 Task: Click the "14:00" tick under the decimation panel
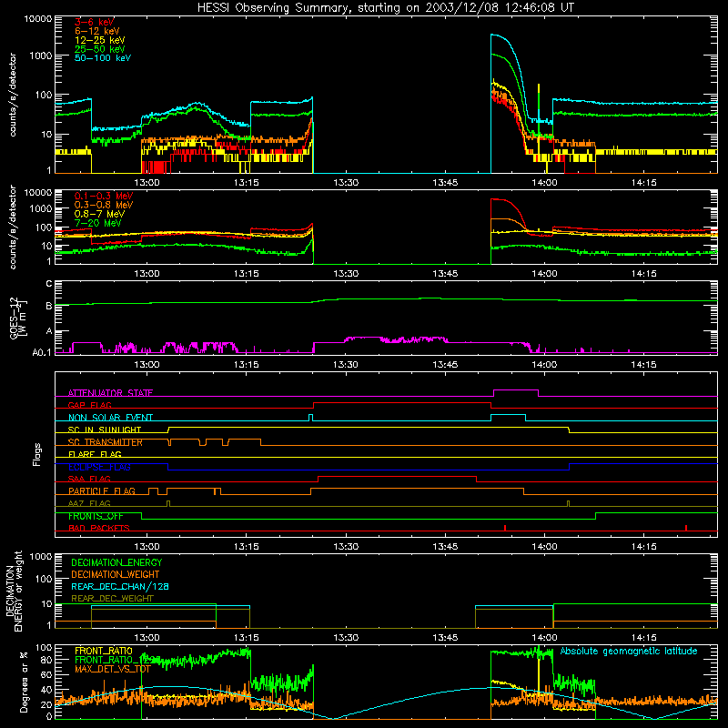click(544, 638)
